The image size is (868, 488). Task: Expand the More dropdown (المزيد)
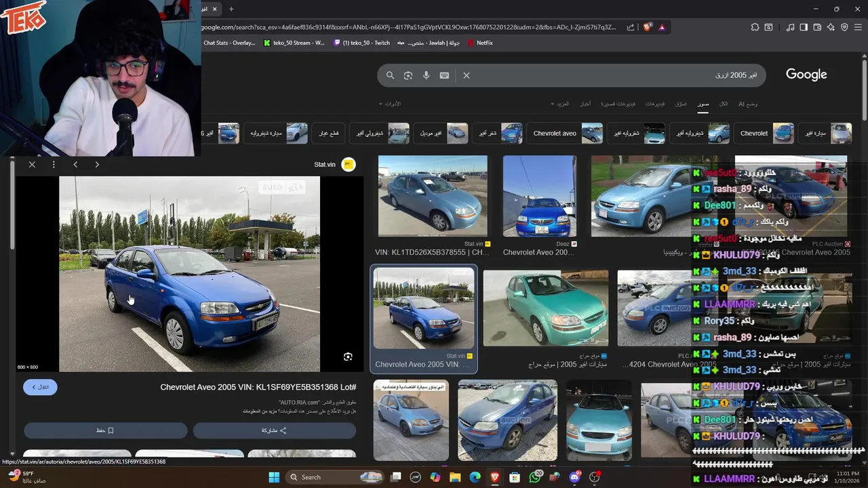tap(560, 104)
